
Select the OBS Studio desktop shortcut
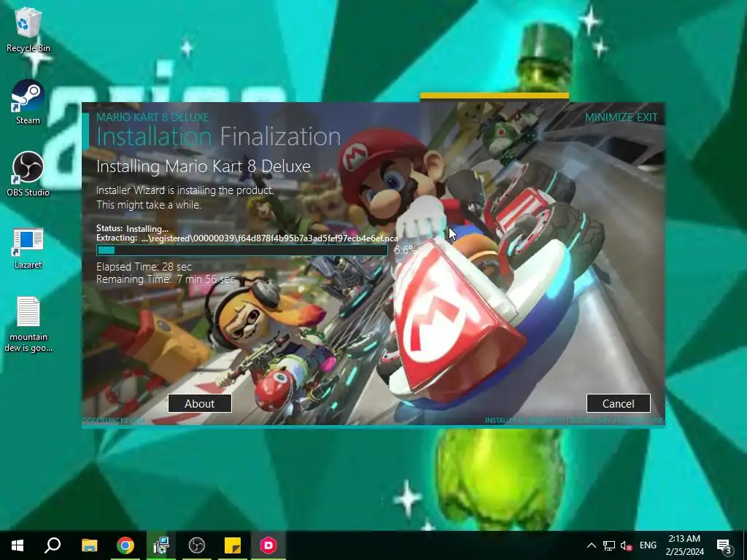28,174
